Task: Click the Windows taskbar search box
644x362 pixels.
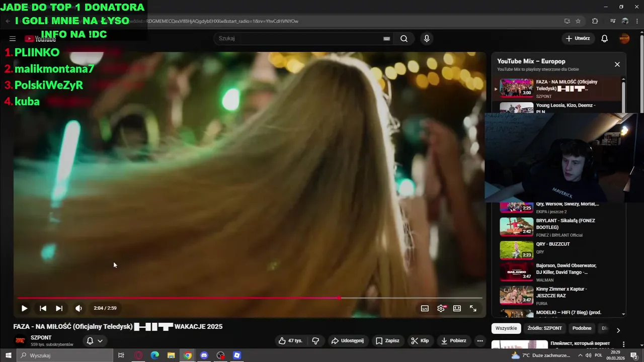Action: click(x=64, y=355)
